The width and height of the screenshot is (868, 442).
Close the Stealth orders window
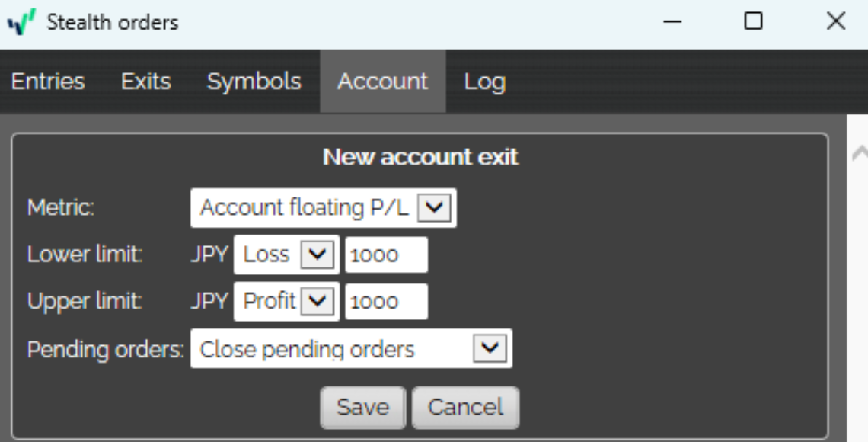[835, 22]
